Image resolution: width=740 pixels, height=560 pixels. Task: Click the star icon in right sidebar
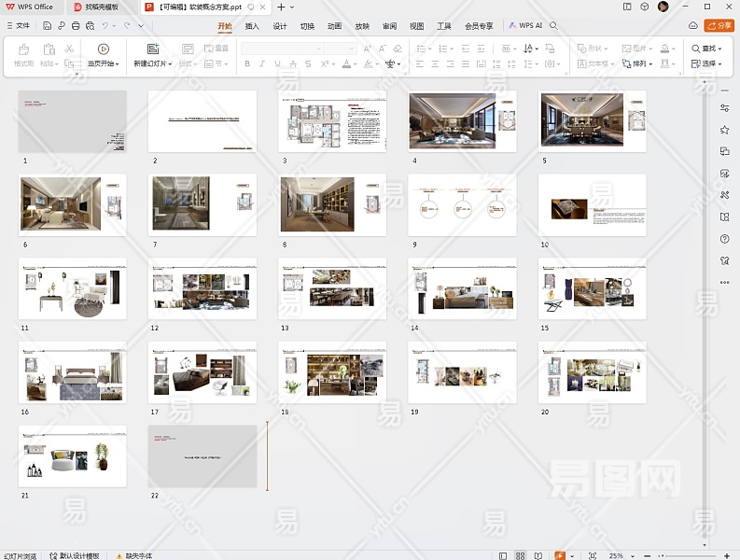pos(724,130)
